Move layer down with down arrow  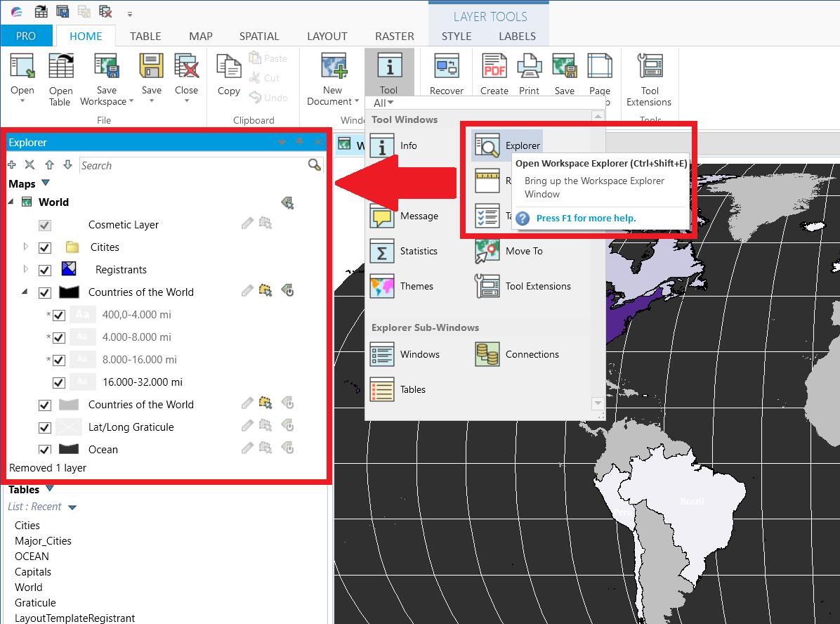pyautogui.click(x=67, y=164)
